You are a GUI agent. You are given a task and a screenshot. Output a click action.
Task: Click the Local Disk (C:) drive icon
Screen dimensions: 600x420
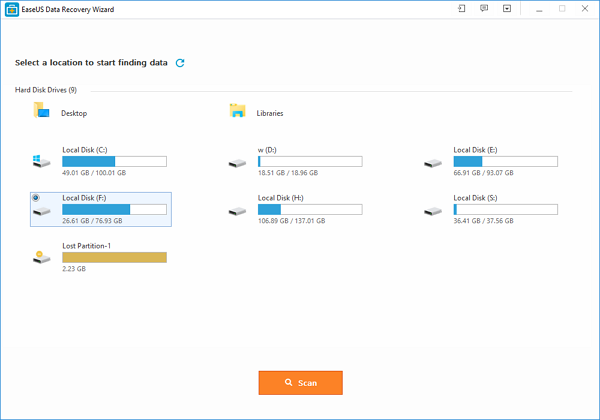(x=41, y=161)
